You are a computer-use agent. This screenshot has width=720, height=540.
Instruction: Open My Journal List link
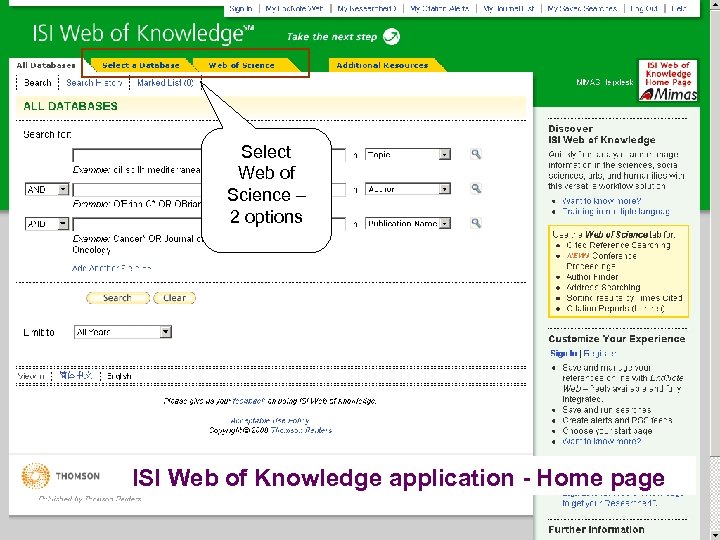click(x=508, y=8)
